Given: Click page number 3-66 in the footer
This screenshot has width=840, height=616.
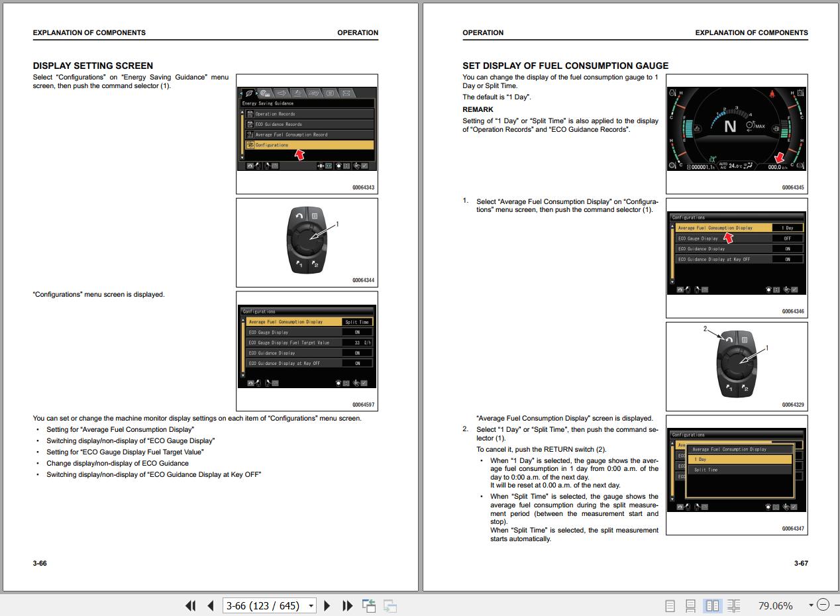Looking at the screenshot, I should (x=40, y=563).
